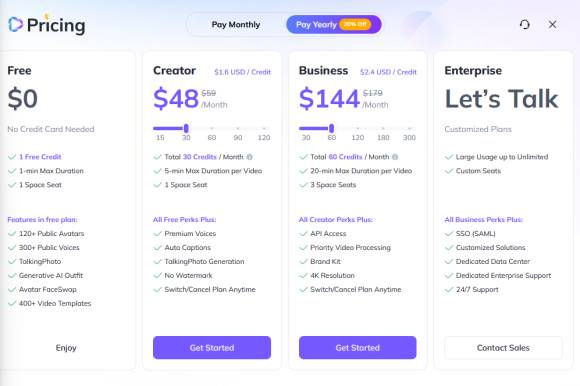Click info icon next to 60 Credits / Month

coord(395,157)
